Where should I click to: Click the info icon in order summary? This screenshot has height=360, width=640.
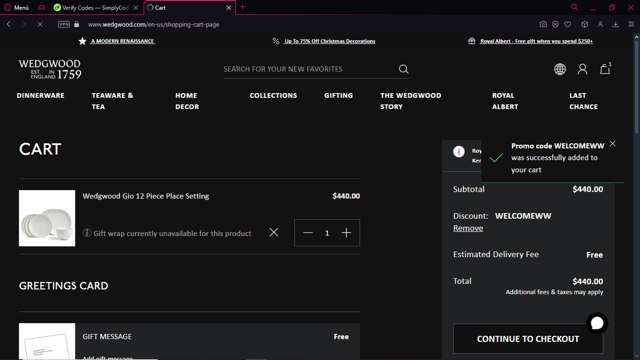pyautogui.click(x=459, y=151)
